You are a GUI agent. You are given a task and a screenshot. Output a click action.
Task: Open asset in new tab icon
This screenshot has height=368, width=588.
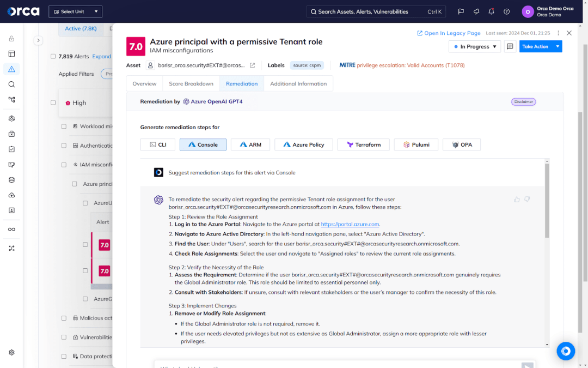pos(253,65)
